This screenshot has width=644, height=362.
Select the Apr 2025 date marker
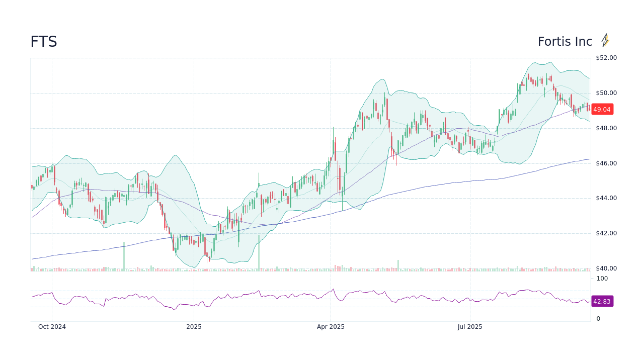[332, 327]
